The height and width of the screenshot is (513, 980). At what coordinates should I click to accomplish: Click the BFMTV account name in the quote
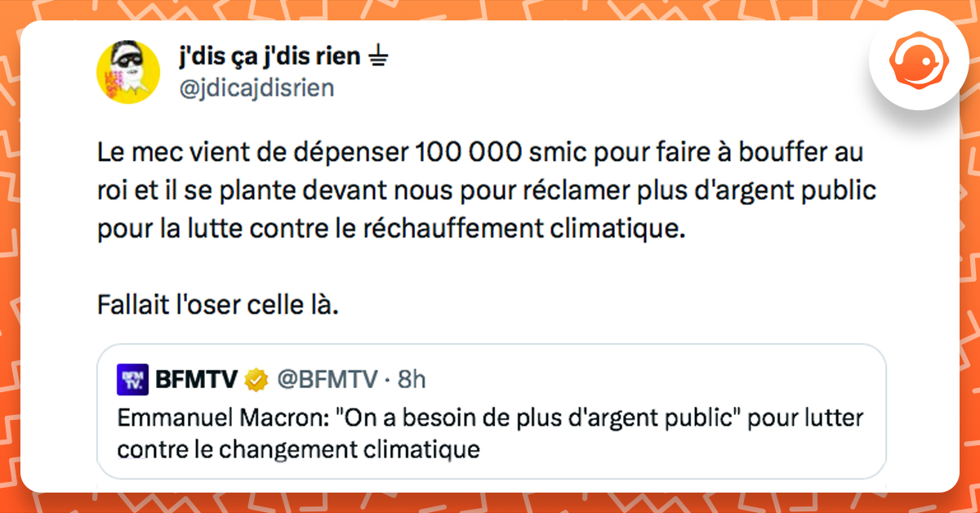(x=196, y=380)
